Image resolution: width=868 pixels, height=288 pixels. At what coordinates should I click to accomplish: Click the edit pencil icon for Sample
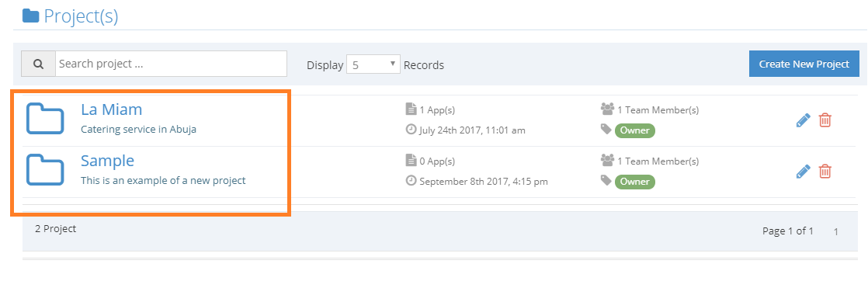point(804,171)
